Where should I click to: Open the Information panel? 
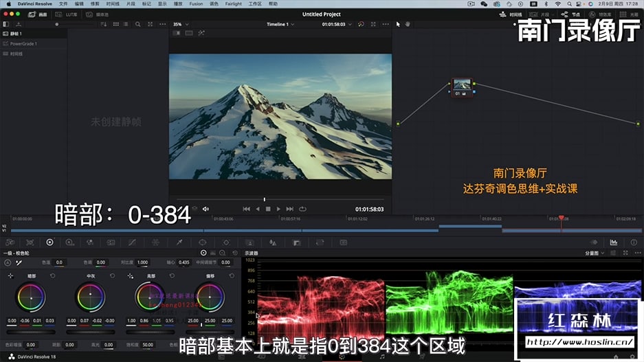pos(633,242)
